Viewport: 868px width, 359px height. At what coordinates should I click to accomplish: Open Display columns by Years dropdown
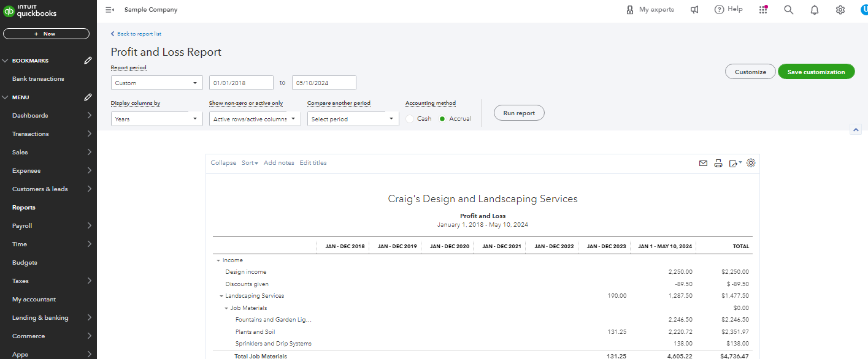pyautogui.click(x=157, y=119)
